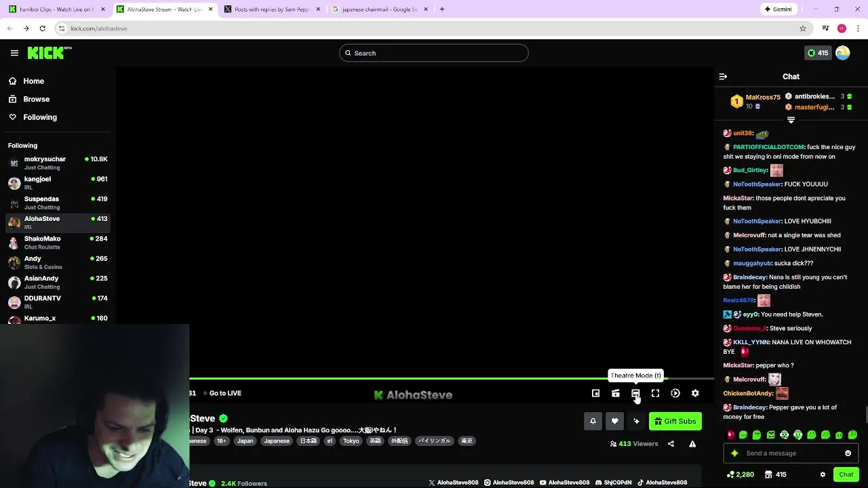Open Andy channel in Following list
Screen dimensions: 868x488
[x=57, y=262]
